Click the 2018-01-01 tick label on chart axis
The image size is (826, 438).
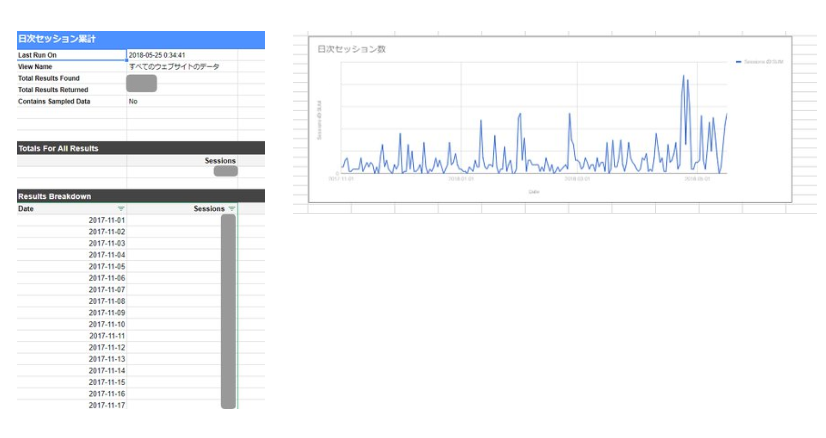(460, 180)
